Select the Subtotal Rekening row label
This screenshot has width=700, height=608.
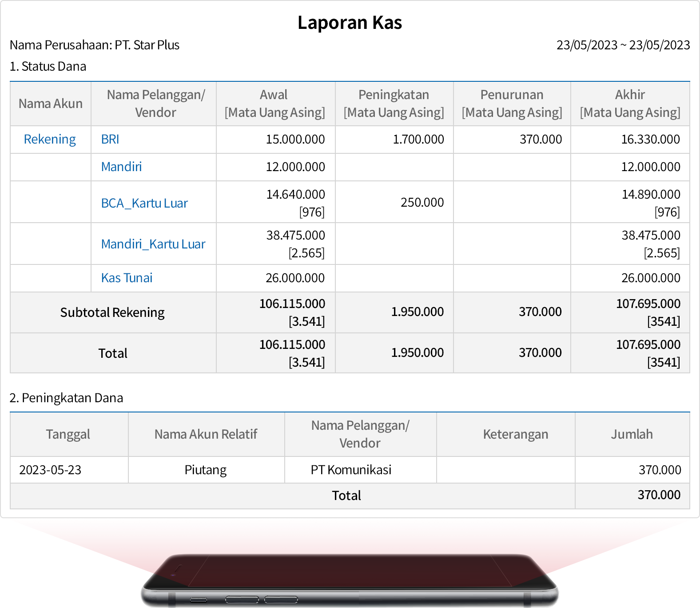(112, 312)
